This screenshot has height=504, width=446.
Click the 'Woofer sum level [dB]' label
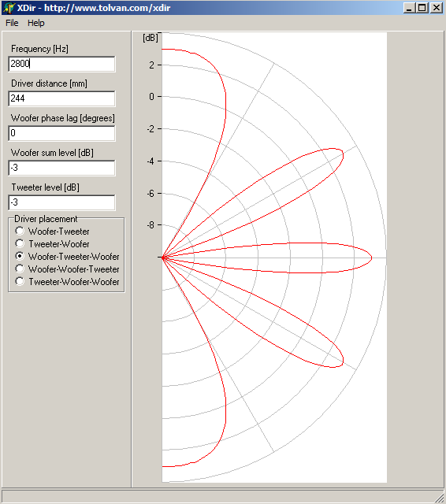click(52, 153)
